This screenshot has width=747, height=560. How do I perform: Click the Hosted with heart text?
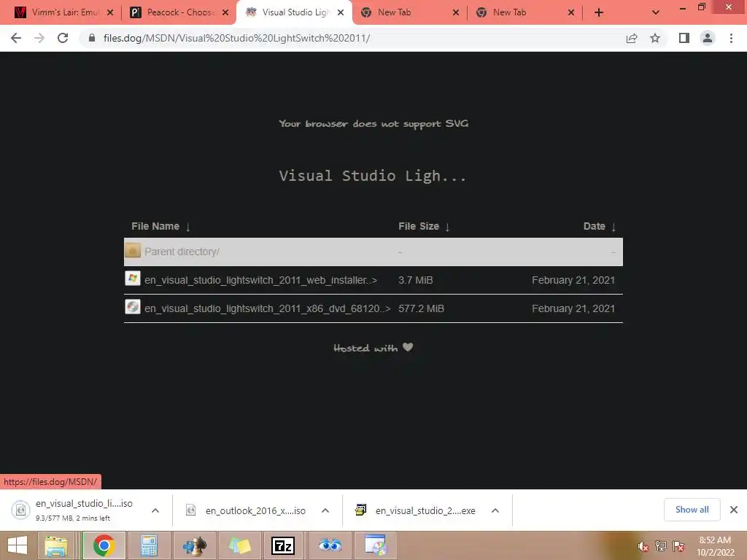373,348
